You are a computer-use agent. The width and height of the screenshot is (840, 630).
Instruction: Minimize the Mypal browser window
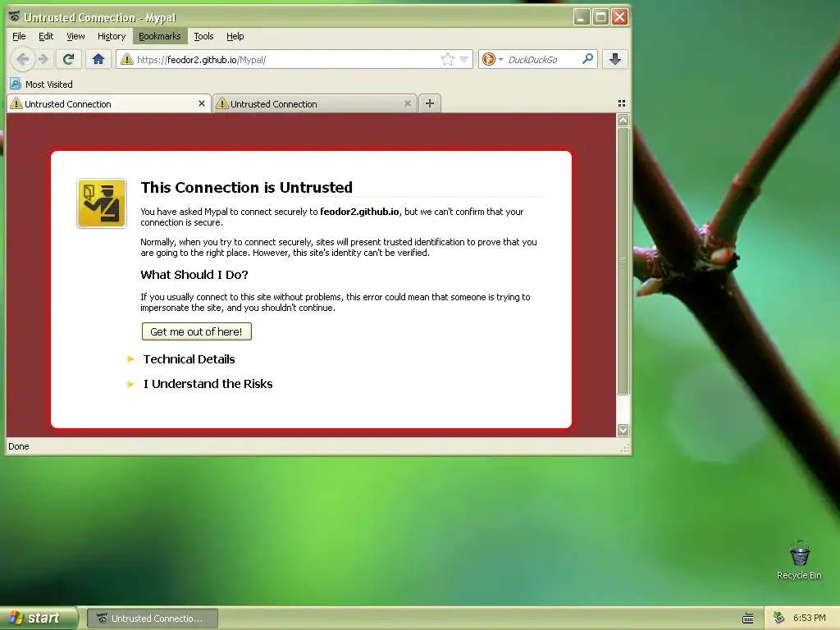(582, 17)
